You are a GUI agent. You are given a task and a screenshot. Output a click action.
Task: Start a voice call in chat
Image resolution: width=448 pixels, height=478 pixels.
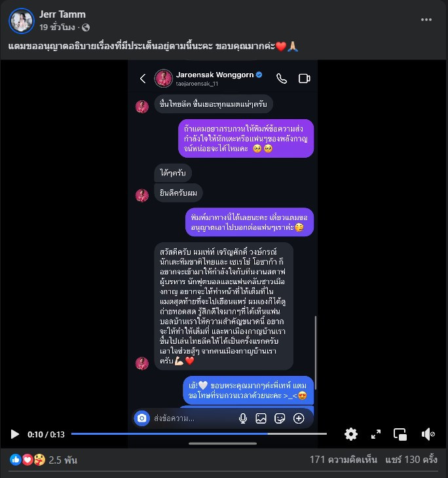[282, 79]
